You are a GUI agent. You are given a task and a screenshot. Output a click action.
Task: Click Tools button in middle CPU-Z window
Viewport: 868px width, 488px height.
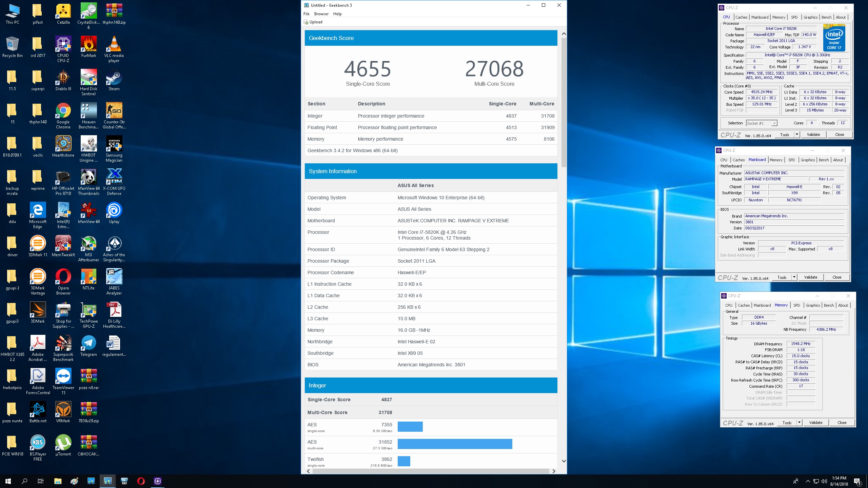tap(782, 277)
